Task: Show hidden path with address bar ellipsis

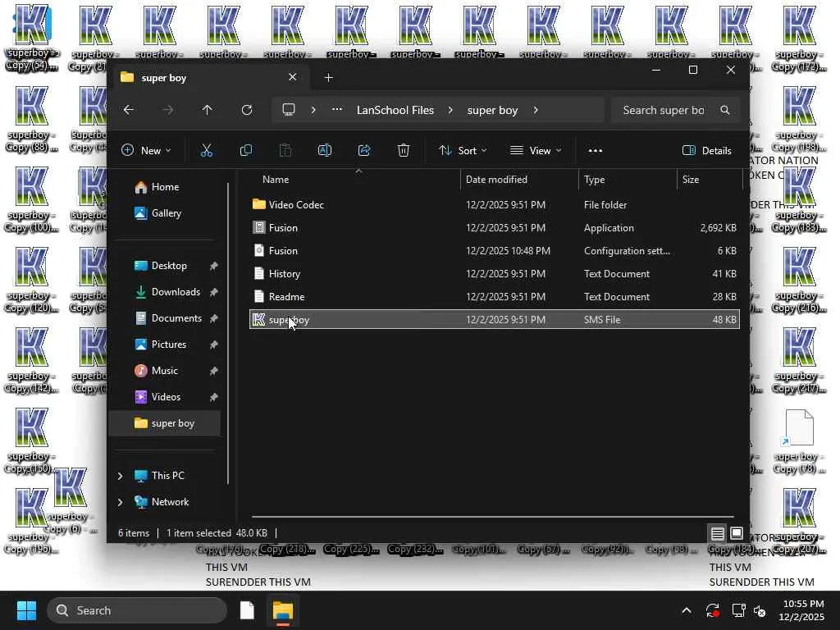Action: pyautogui.click(x=337, y=109)
